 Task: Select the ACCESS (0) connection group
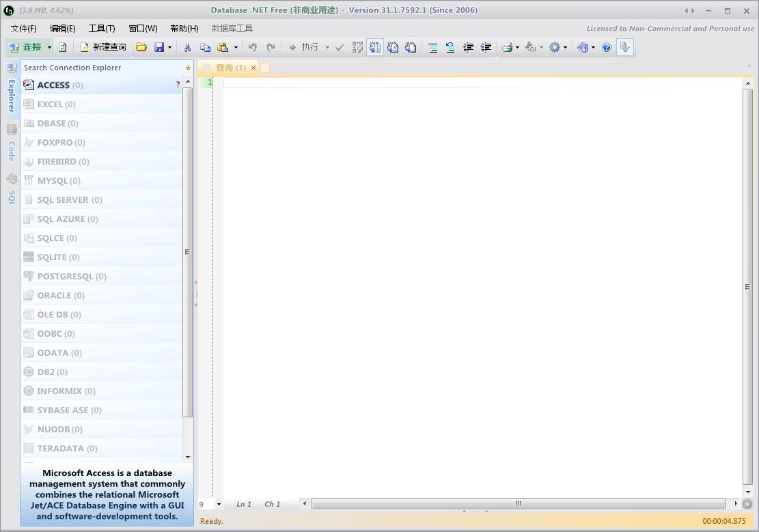(x=100, y=85)
